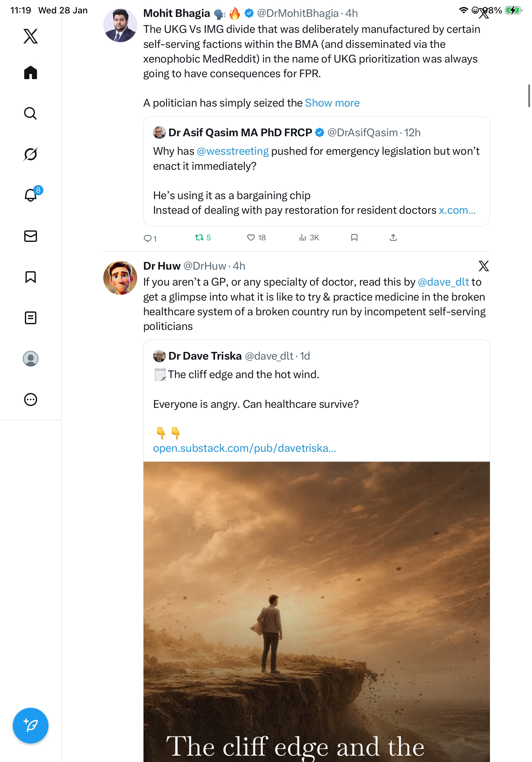This screenshot has height=762, width=532.
Task: Open the @wesstreeting mention link
Action: tap(233, 151)
